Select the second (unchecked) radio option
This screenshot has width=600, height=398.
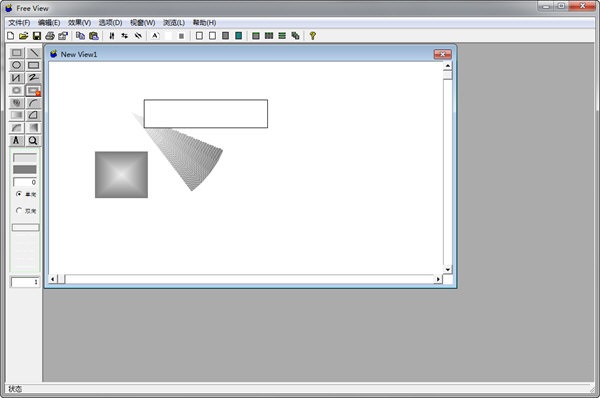pyautogui.click(x=19, y=210)
